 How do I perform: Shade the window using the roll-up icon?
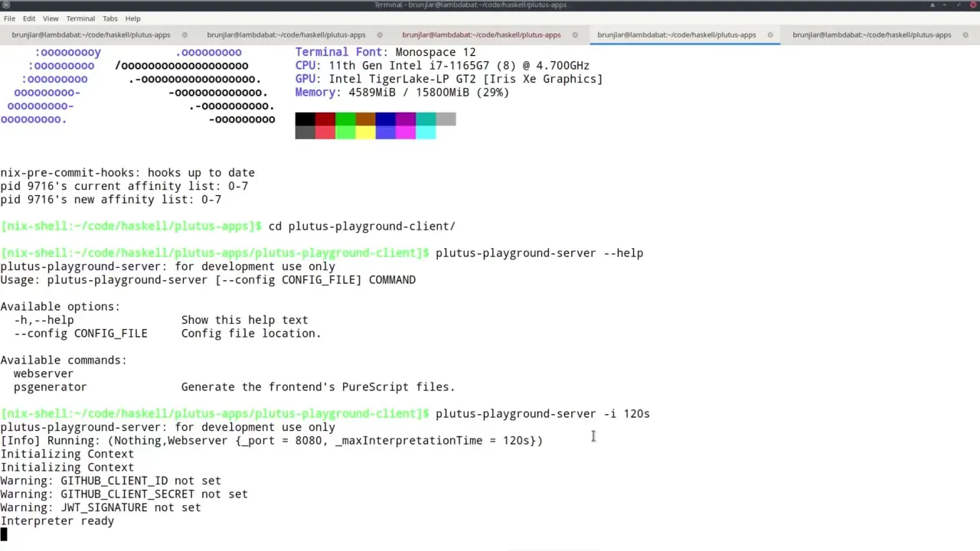click(933, 5)
